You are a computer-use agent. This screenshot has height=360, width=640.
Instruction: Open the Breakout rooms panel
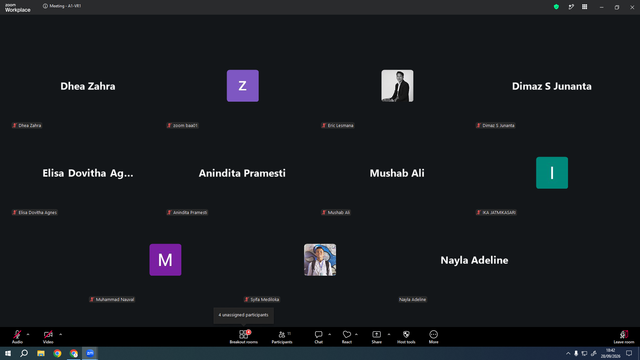pos(243,337)
